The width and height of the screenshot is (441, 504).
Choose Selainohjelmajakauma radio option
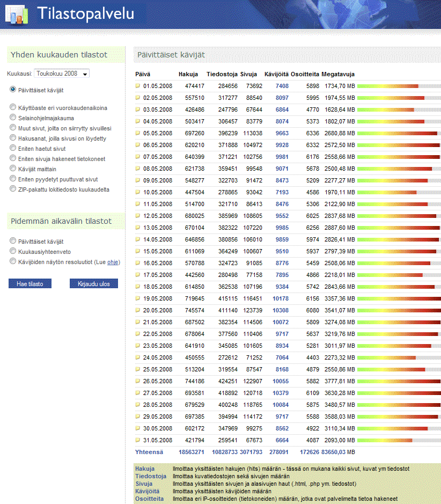click(x=13, y=117)
